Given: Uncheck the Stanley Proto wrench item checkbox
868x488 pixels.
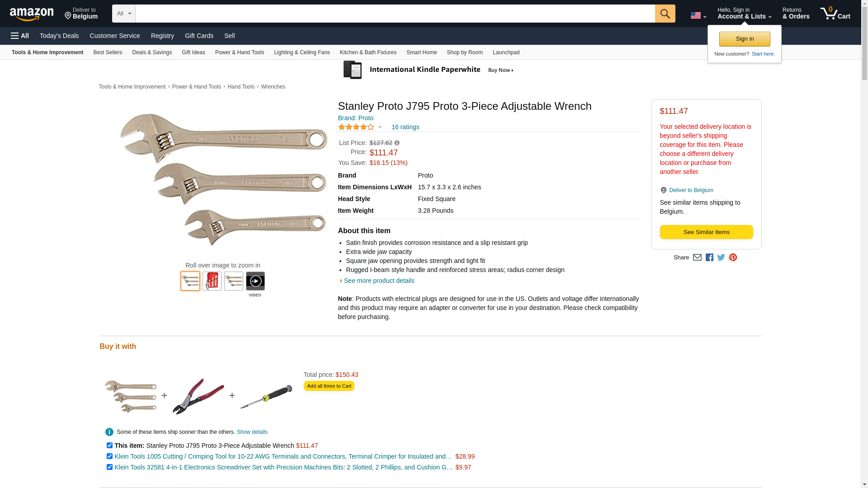Looking at the screenshot, I should (x=109, y=446).
